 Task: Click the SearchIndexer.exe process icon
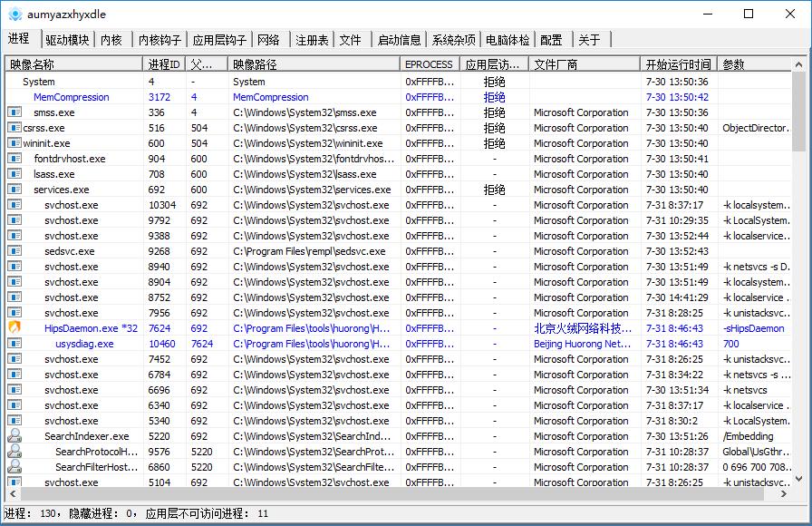(x=14, y=436)
